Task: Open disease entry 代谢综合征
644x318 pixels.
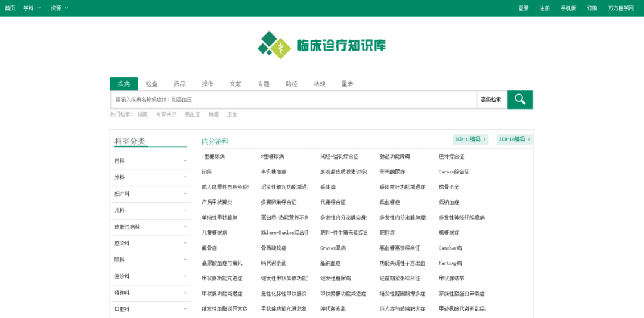Action: pyautogui.click(x=333, y=202)
